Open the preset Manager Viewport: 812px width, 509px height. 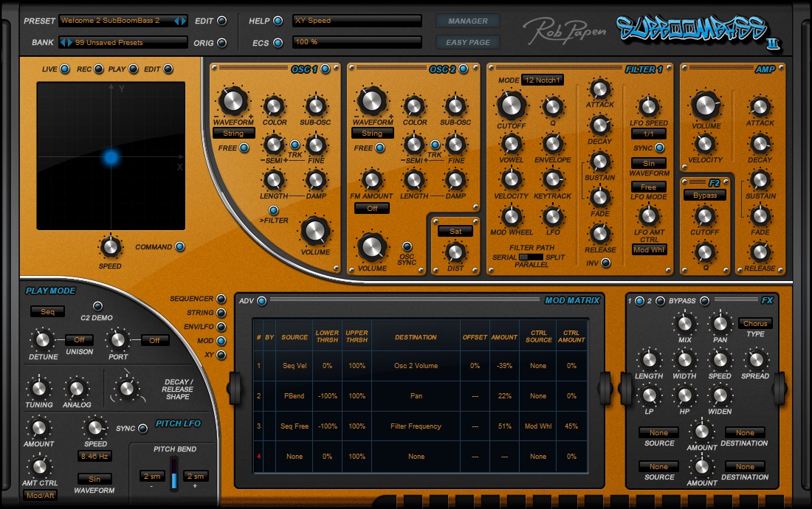pyautogui.click(x=467, y=21)
